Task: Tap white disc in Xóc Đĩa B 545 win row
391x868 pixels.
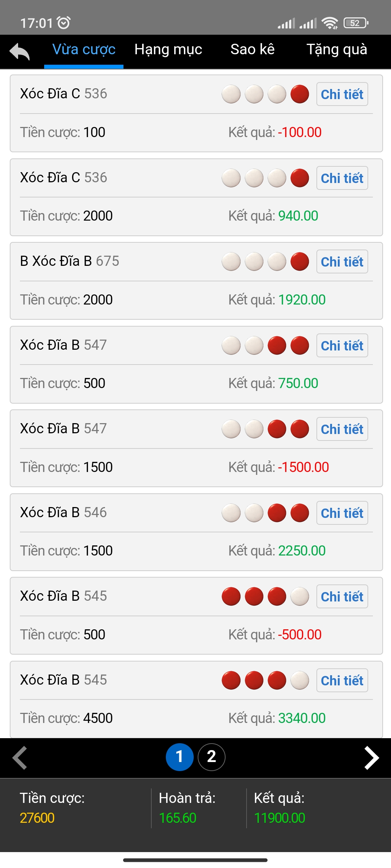Action: 300,680
